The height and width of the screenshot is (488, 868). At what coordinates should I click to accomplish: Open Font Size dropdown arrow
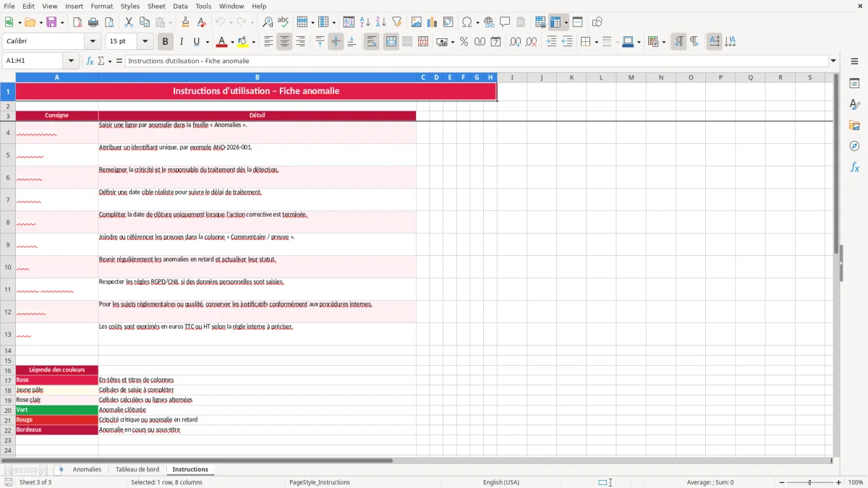(x=145, y=42)
